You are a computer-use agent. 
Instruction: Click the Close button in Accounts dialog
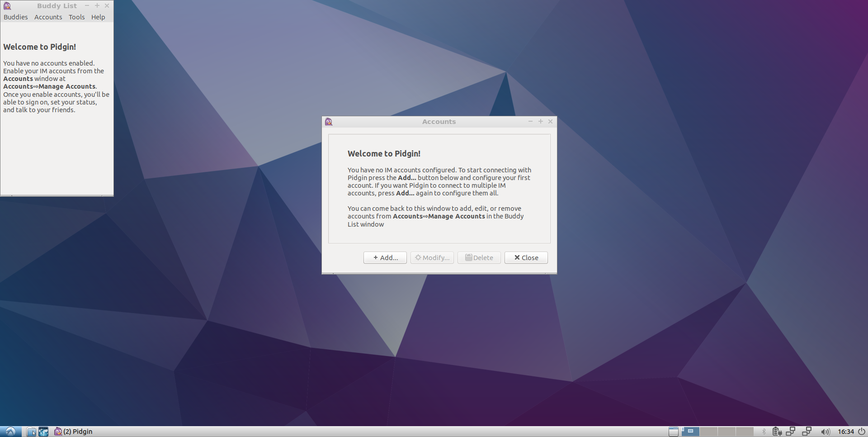pos(526,258)
